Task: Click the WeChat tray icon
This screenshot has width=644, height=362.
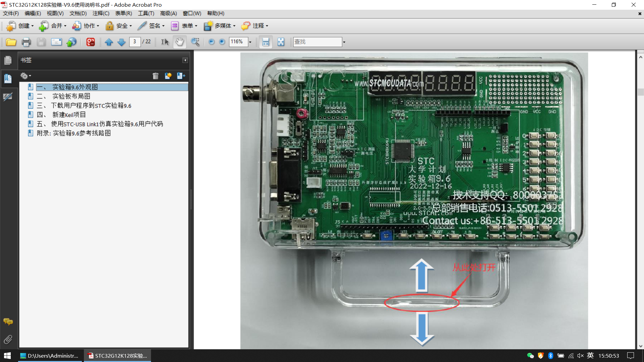Action: tap(530, 356)
